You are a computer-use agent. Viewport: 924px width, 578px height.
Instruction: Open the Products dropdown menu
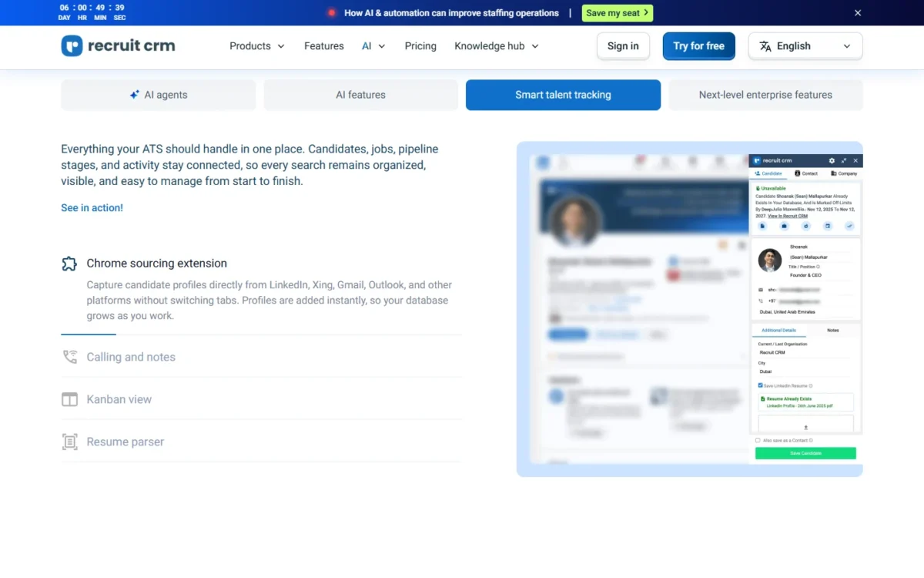coord(257,46)
